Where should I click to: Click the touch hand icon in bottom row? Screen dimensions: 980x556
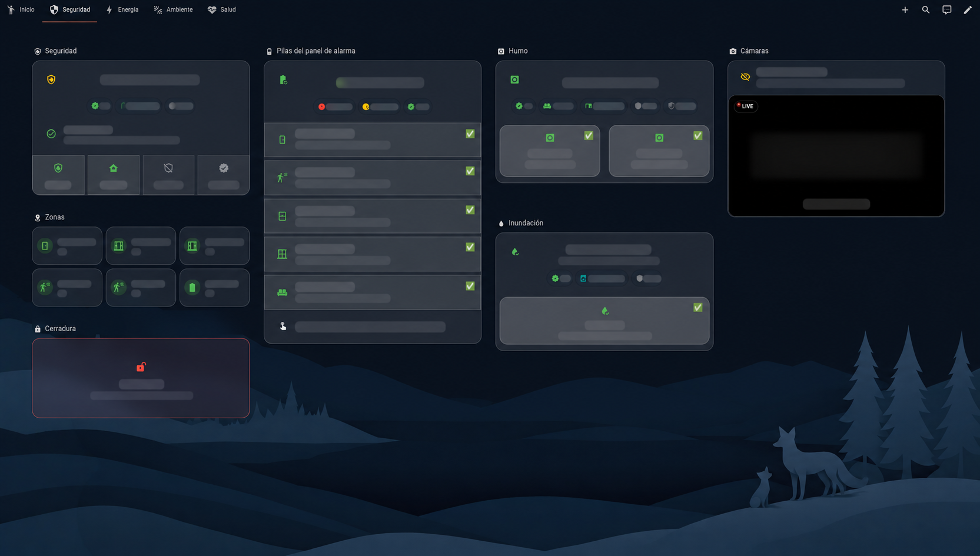point(283,327)
